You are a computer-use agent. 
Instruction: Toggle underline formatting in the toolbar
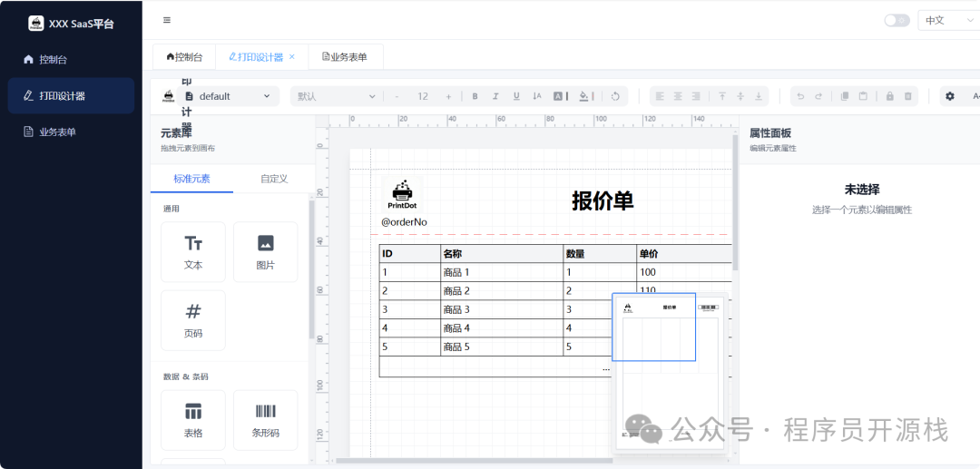tap(516, 96)
